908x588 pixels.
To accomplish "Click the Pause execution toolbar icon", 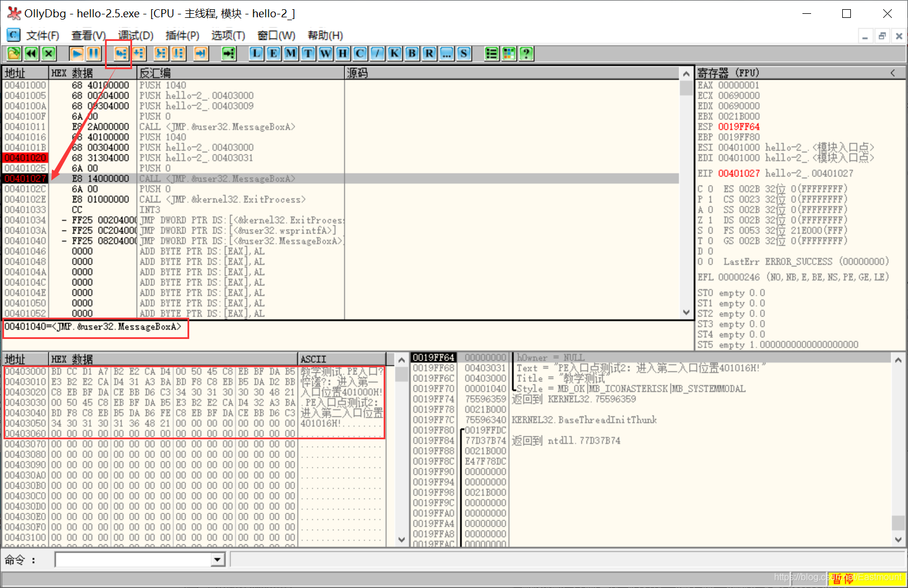I will 93,54.
